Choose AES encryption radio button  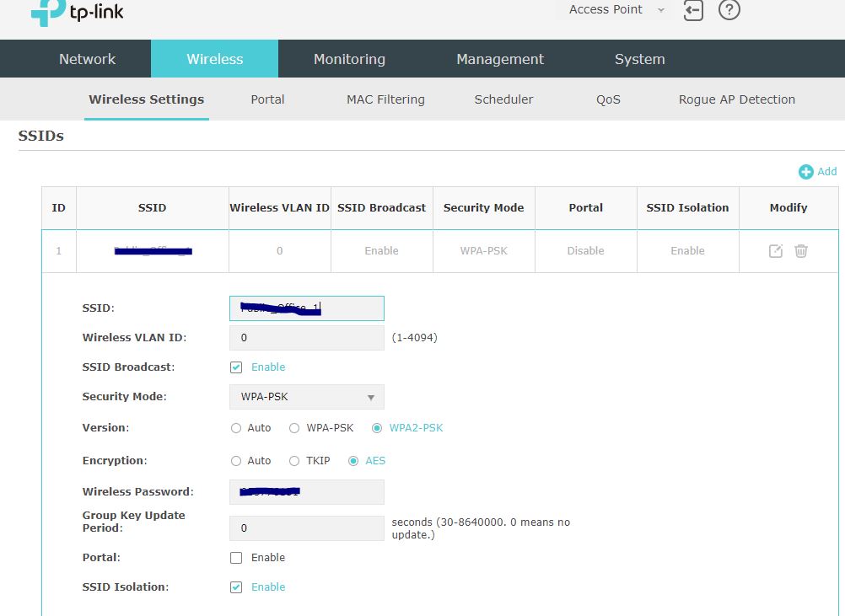[x=353, y=461]
